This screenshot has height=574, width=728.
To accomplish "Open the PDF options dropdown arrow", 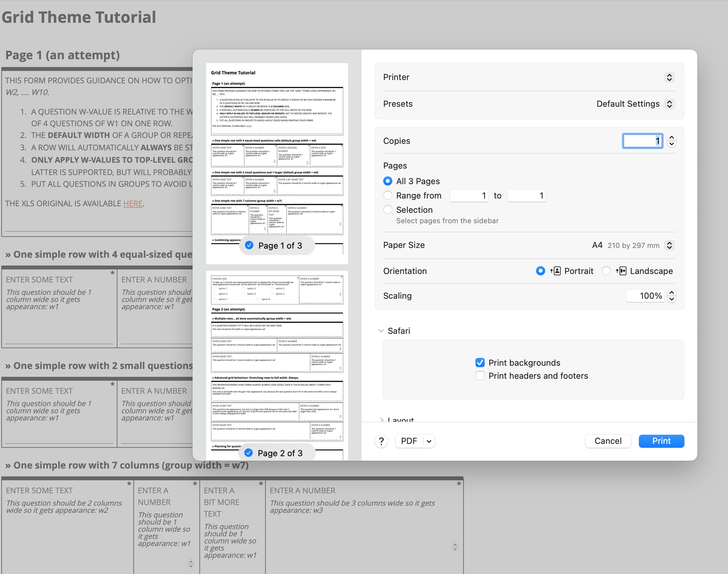I will point(429,441).
